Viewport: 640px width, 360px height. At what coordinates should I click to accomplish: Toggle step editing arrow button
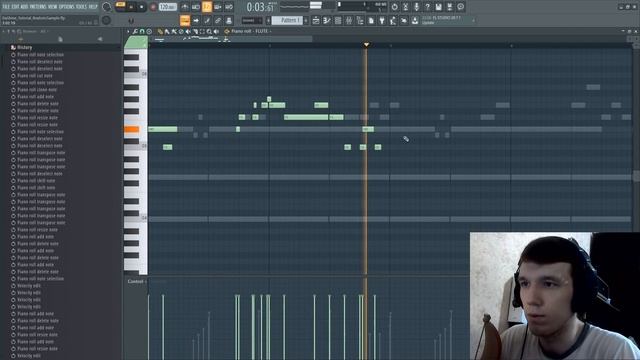[196, 20]
